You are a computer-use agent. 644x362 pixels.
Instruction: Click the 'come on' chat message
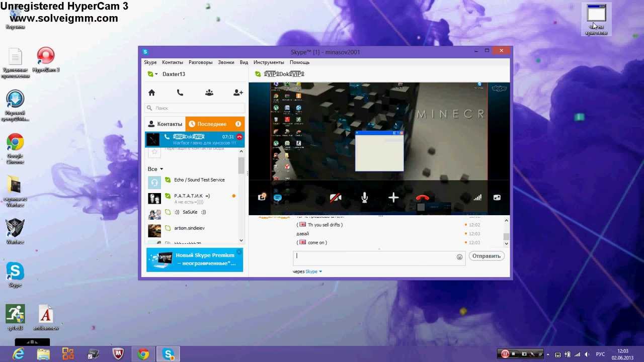click(x=311, y=242)
